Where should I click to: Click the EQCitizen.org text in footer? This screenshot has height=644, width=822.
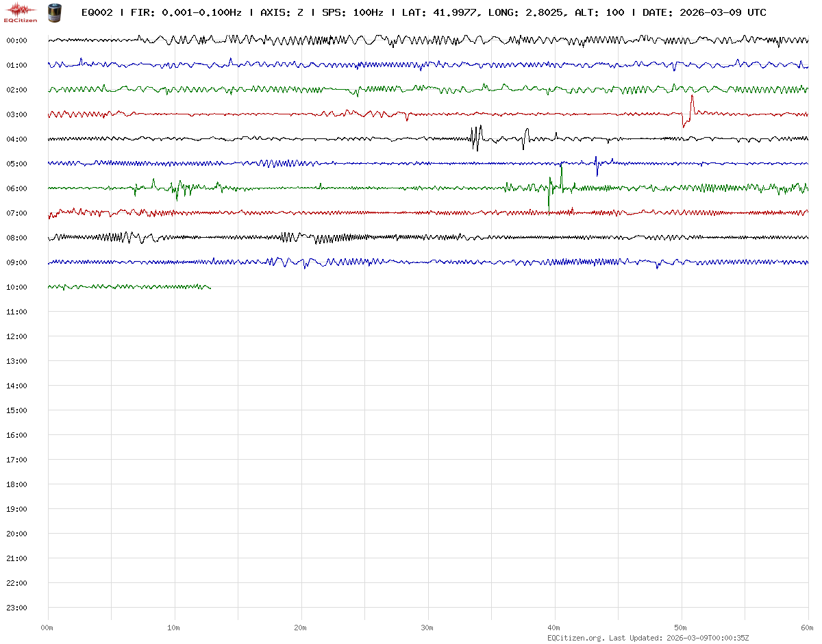(x=576, y=638)
